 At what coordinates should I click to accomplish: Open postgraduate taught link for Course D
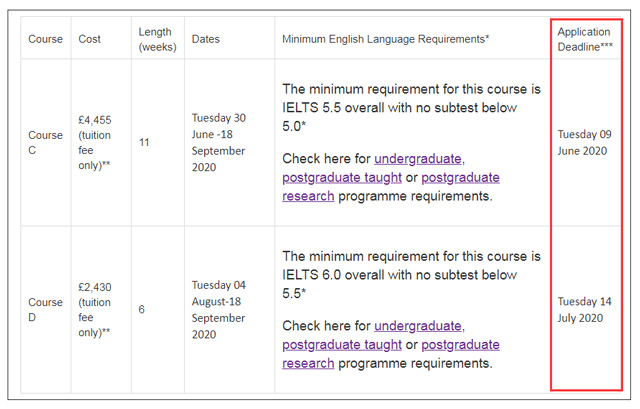[x=342, y=345]
